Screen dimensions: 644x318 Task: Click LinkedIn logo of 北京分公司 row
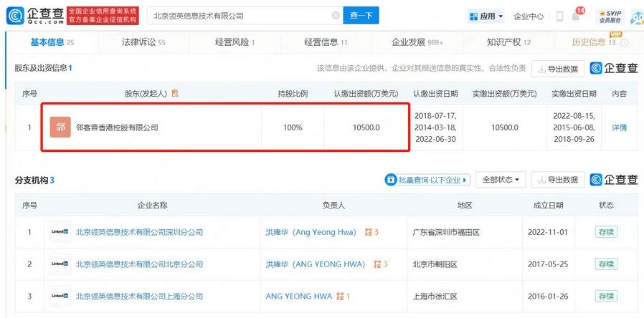click(60, 264)
